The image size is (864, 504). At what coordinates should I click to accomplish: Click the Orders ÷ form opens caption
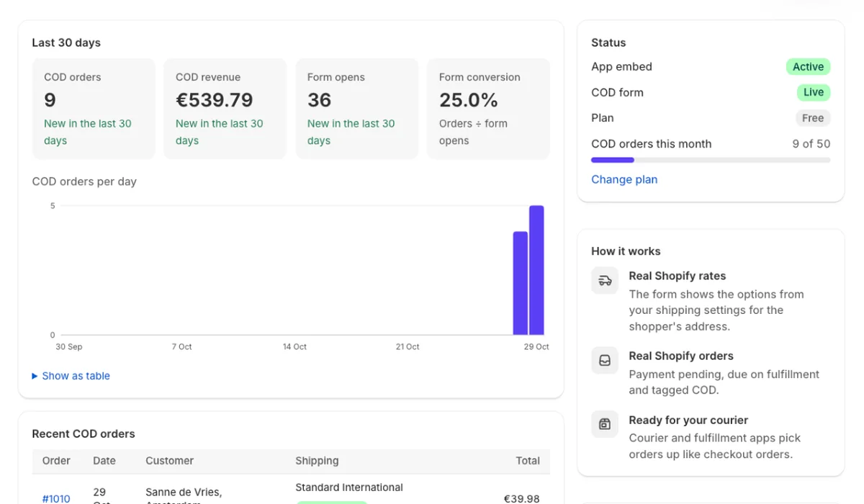pyautogui.click(x=473, y=132)
